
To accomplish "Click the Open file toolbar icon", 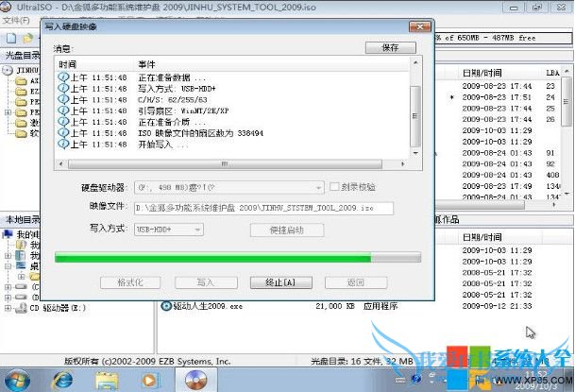I will (x=28, y=38).
